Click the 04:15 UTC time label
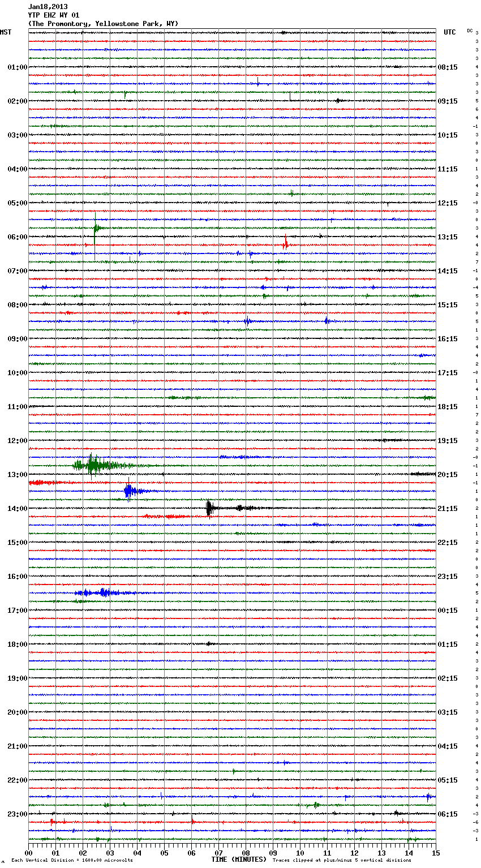The image size is (481, 868). 448,746
